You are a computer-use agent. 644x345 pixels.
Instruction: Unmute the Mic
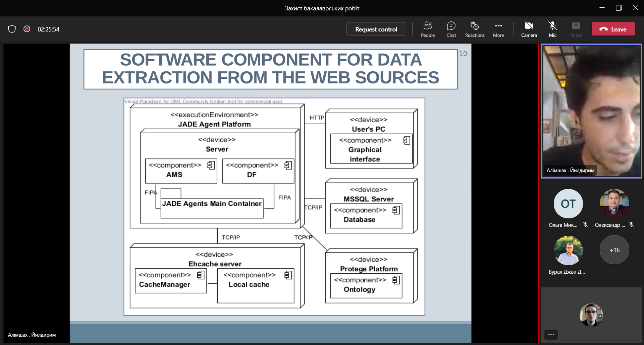[552, 29]
